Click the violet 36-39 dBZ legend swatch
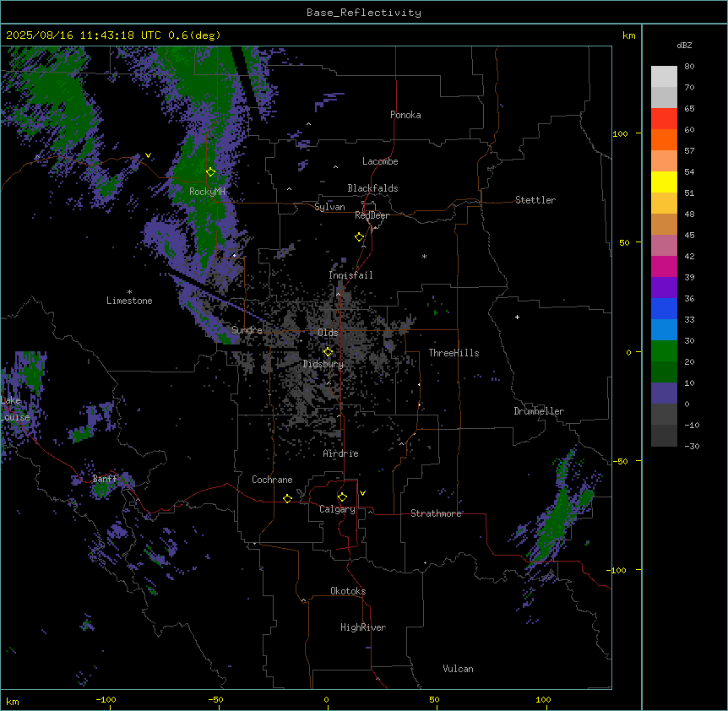Screen dimensions: 728x711 [x=664, y=288]
